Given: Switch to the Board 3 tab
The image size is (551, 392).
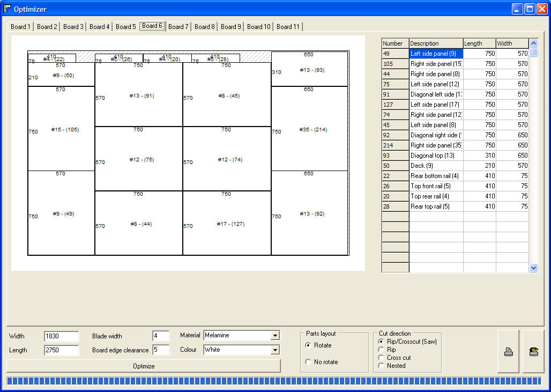Looking at the screenshot, I should pyautogui.click(x=73, y=27).
